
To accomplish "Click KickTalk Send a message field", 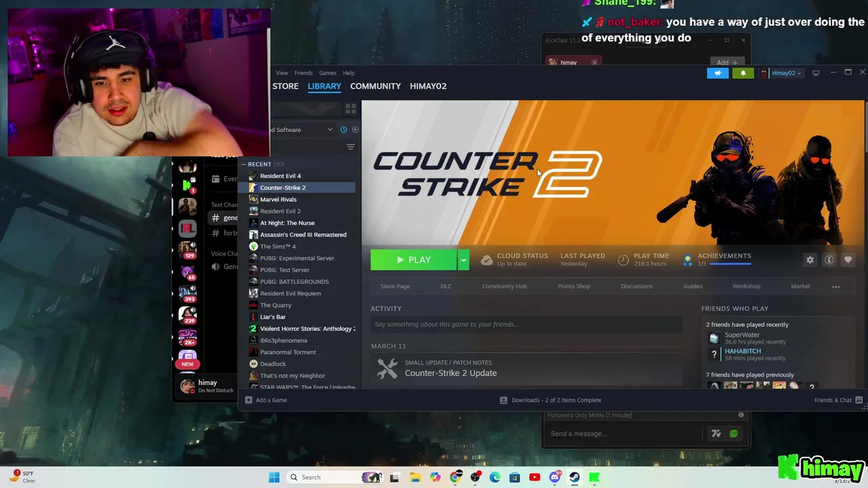I will point(624,434).
